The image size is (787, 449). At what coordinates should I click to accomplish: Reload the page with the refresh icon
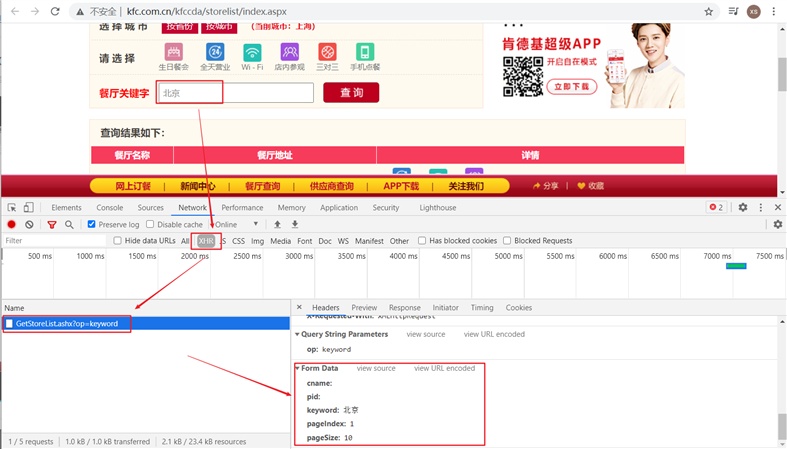55,11
